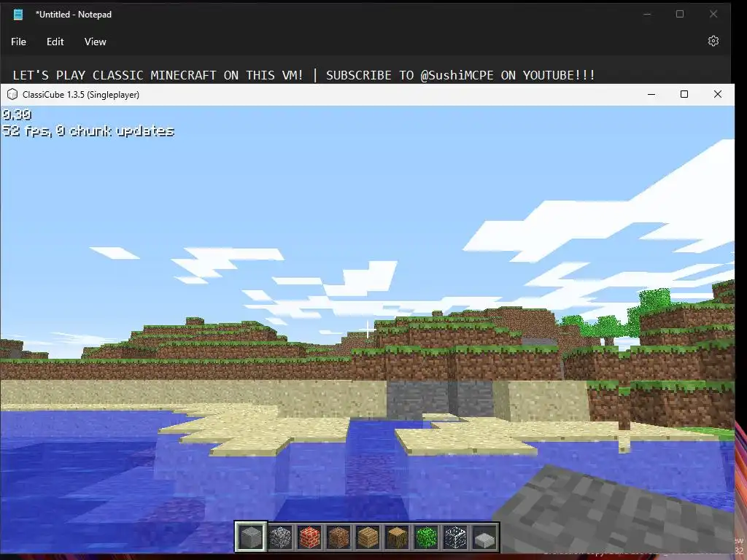Minimize the ClassiCube window
747x560 pixels.
click(651, 94)
